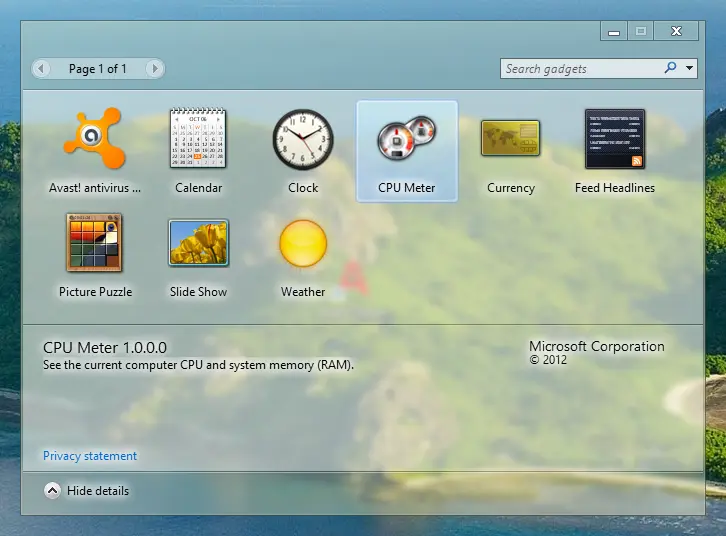Viewport: 726px width, 536px height.
Task: Click the 'Calendar' gadget label
Action: point(198,188)
